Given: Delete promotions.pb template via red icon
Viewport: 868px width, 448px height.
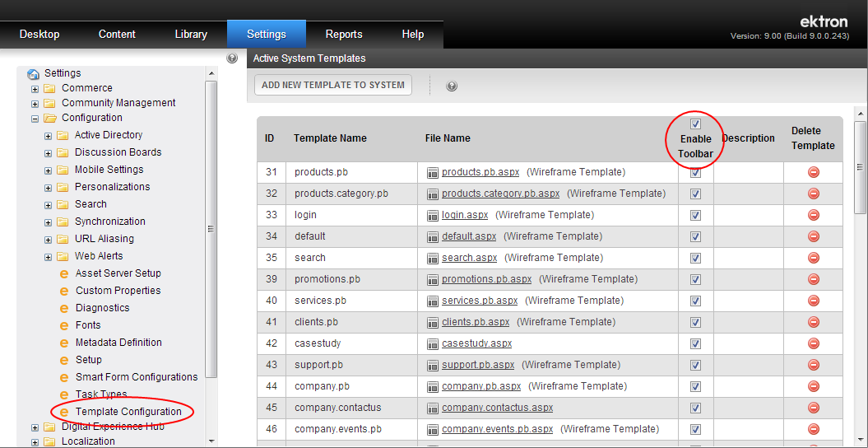Looking at the screenshot, I should [x=813, y=279].
